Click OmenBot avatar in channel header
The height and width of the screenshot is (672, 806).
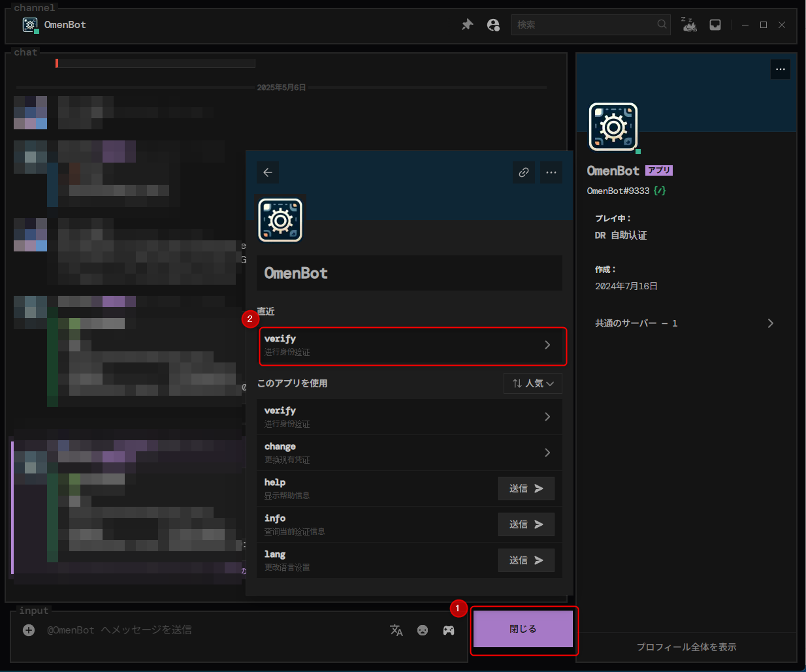pyautogui.click(x=30, y=25)
